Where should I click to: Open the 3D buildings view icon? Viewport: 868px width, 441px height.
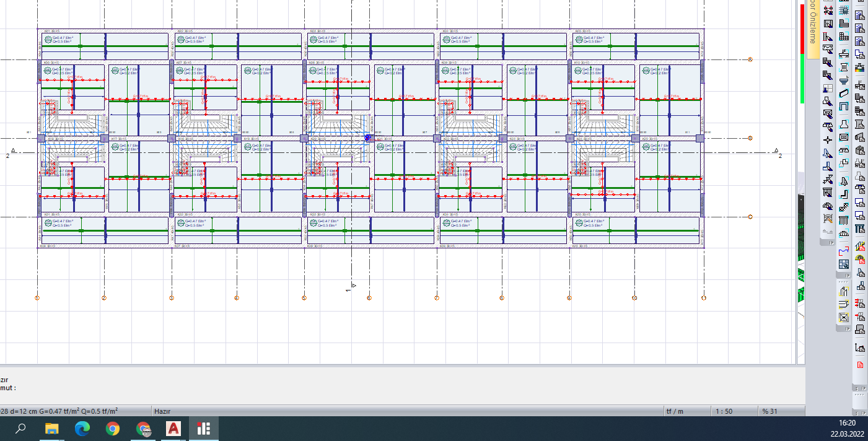844,291
